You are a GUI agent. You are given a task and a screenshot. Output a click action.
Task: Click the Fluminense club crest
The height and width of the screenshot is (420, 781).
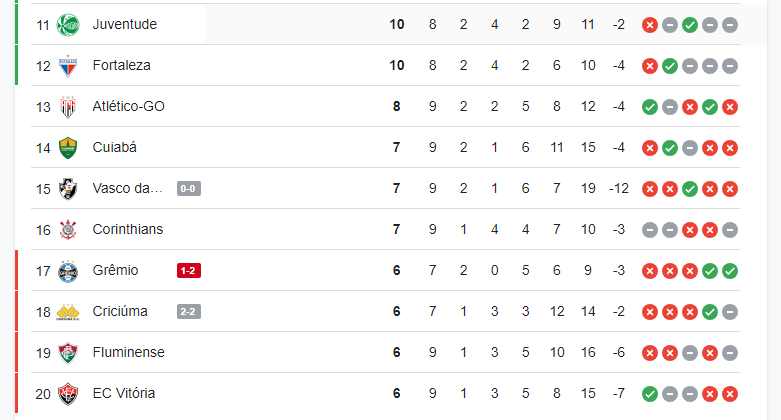point(68,353)
